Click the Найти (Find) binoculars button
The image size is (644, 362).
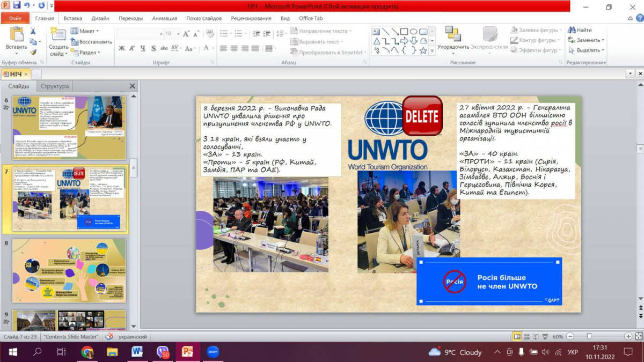[x=580, y=30]
